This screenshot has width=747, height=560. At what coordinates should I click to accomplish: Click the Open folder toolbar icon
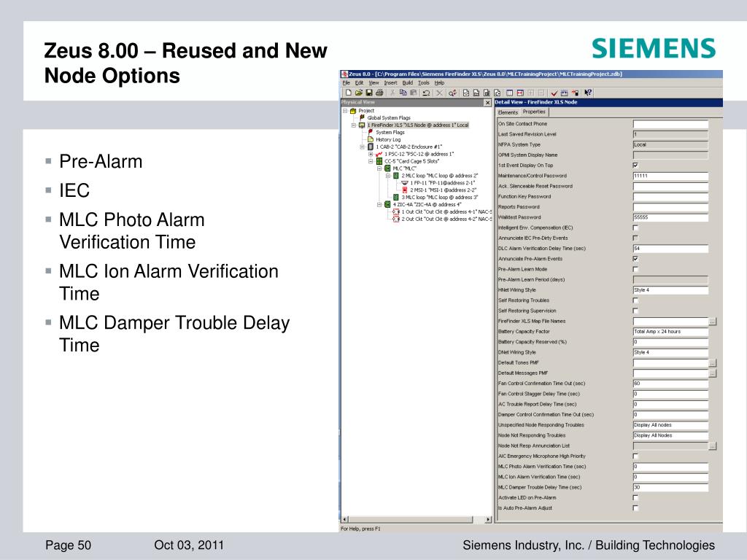[x=359, y=93]
